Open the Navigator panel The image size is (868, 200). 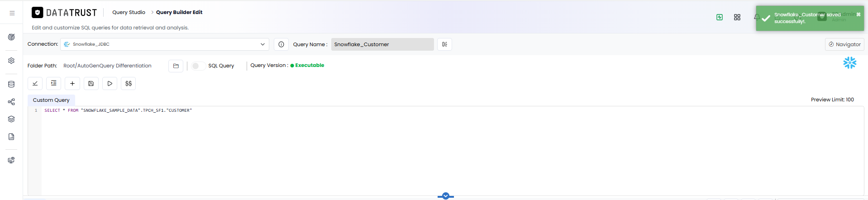pos(844,44)
